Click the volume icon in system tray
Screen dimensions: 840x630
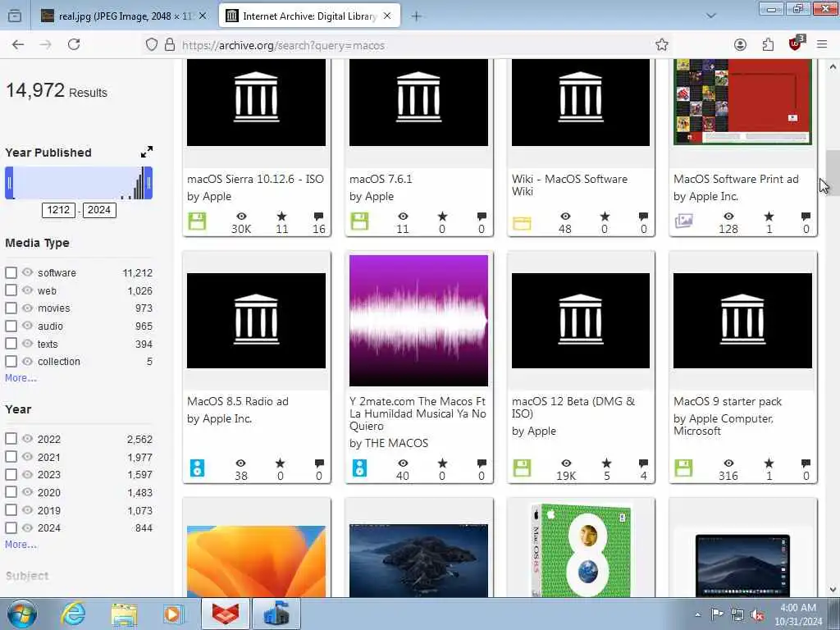(x=757, y=615)
